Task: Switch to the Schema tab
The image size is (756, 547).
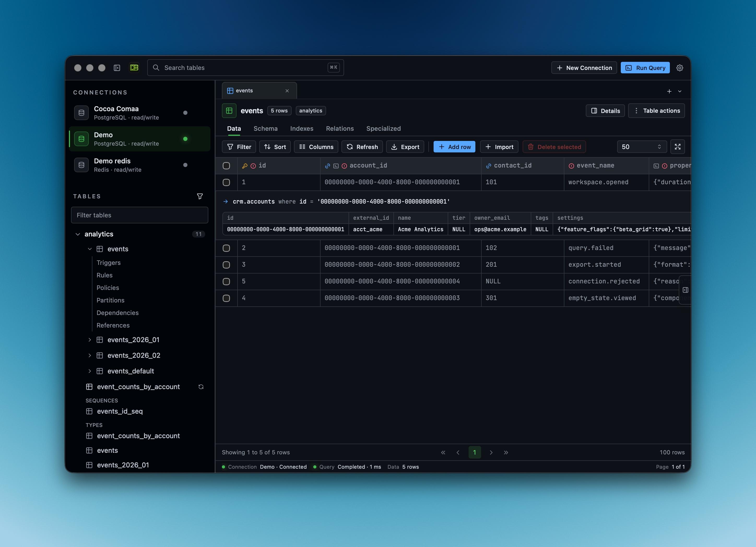Action: 265,128
